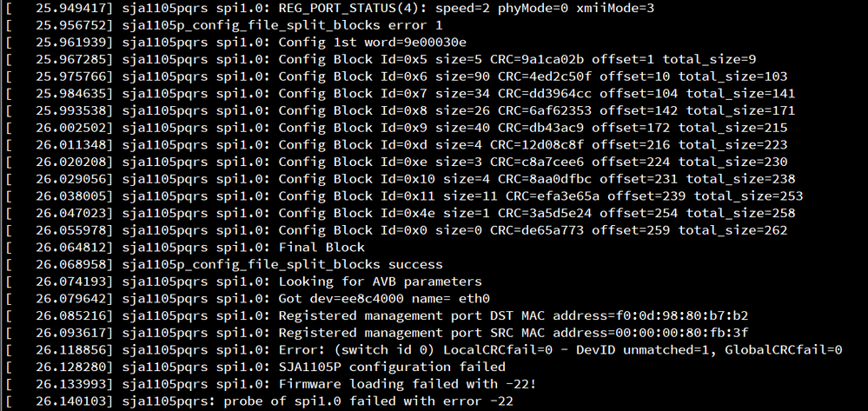Screen dimensions: 868x411
Task: Click the CRC=c8a7cee6 value
Action: point(536,162)
